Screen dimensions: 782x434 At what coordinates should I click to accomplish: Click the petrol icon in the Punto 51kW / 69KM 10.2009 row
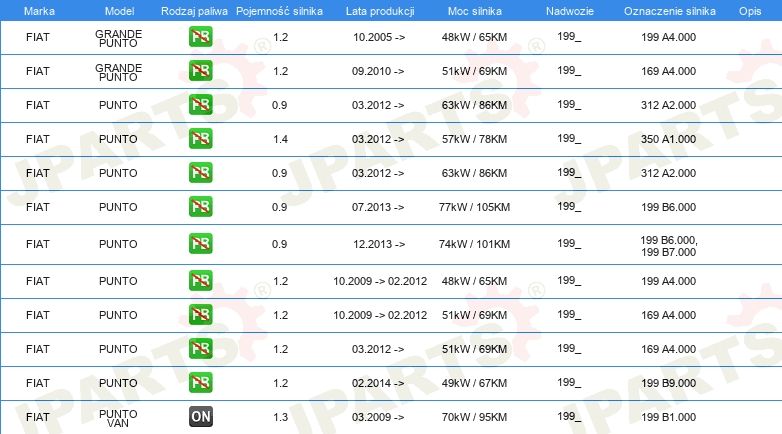click(200, 314)
